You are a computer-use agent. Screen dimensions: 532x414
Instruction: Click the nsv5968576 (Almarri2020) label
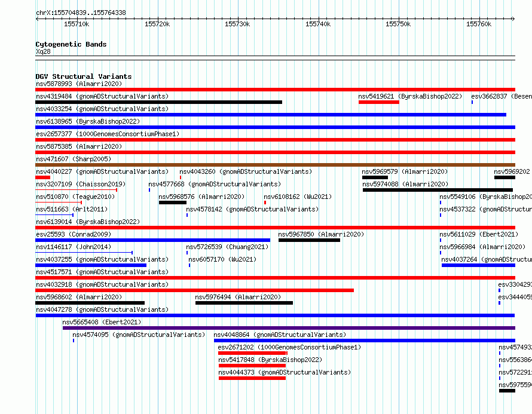[201, 197]
